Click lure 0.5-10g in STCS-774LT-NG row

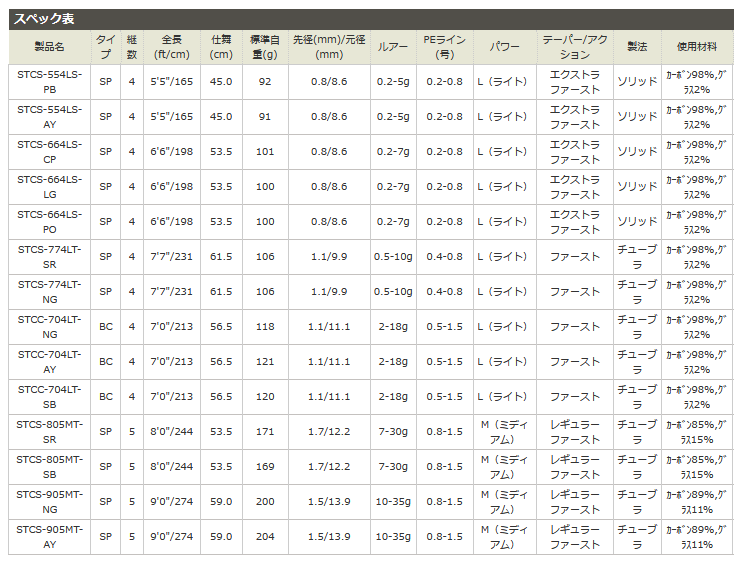[x=393, y=292]
